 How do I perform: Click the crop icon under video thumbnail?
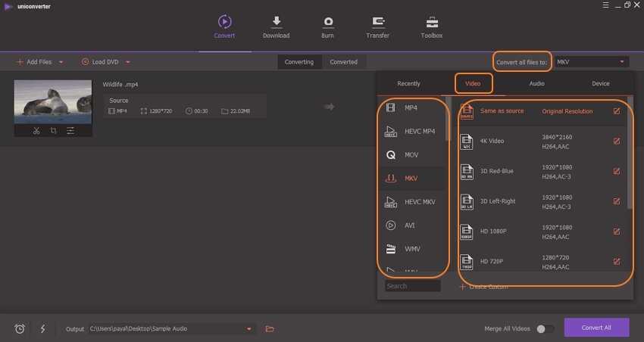(53, 131)
